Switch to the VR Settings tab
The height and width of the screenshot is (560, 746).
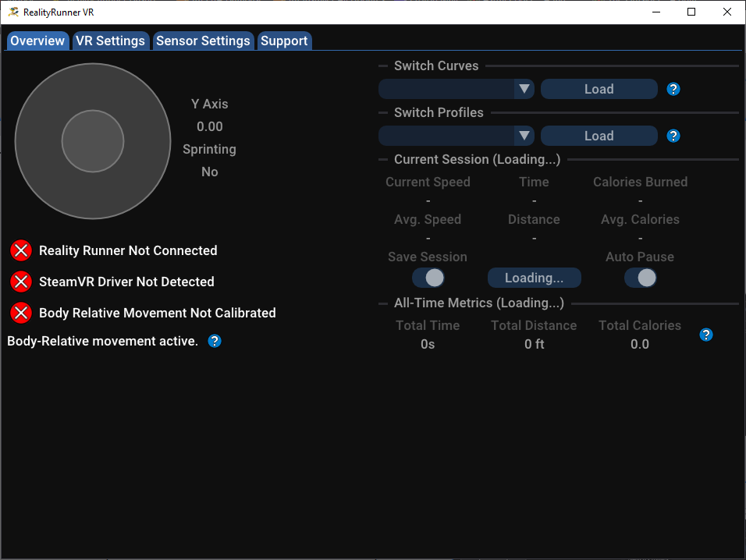tap(110, 41)
